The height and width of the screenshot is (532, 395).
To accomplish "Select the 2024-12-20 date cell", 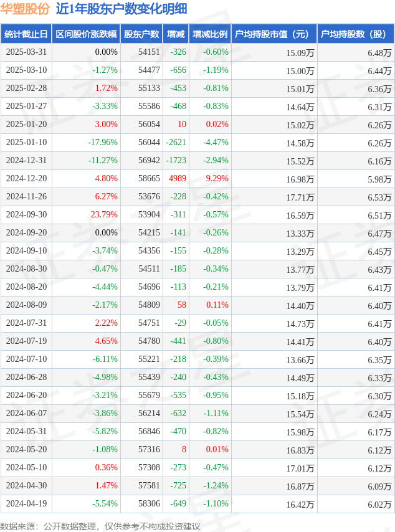I will [26, 178].
